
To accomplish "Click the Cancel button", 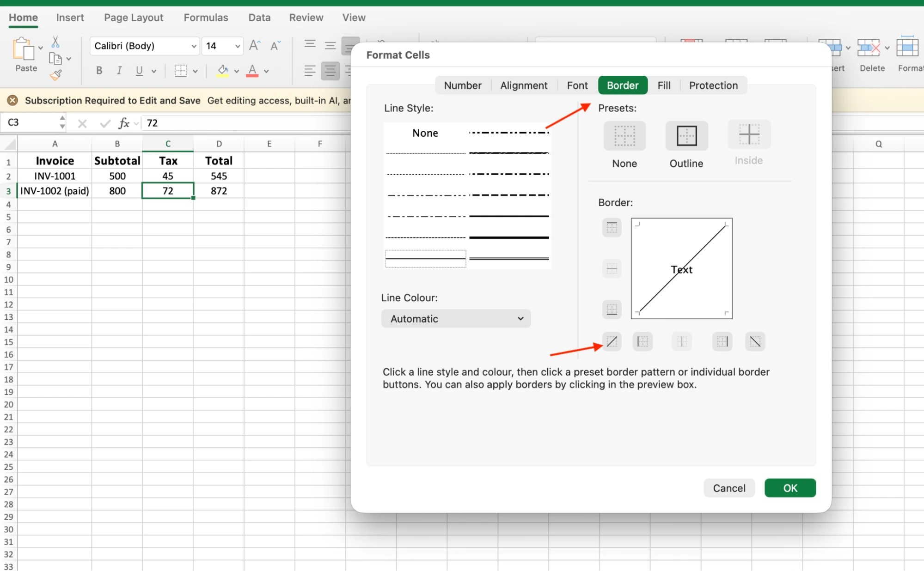I will (729, 488).
